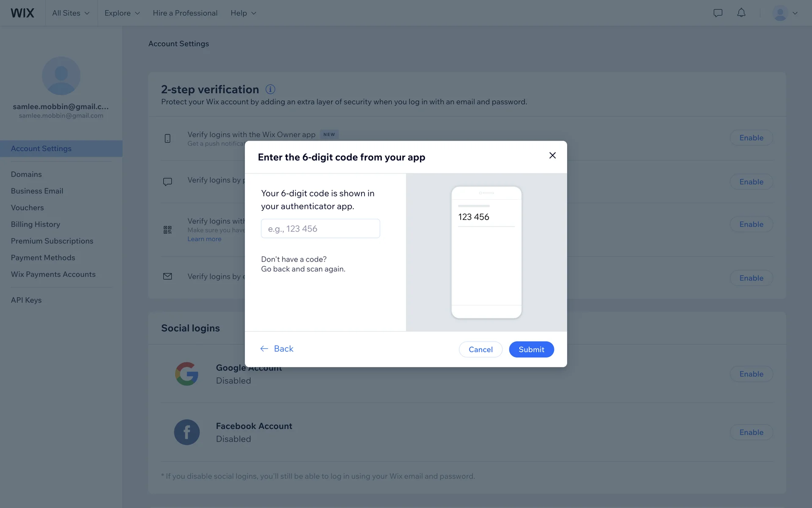Open the notifications bell
This screenshot has height=508, width=812.
741,13
